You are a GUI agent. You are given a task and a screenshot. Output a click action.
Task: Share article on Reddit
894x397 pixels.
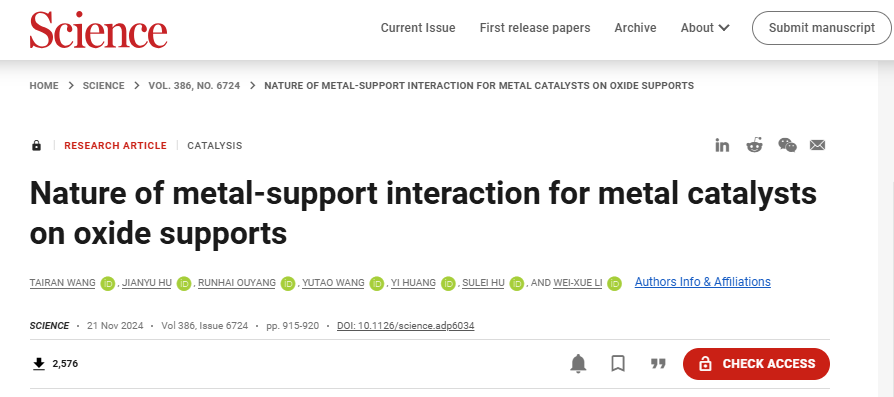pyautogui.click(x=754, y=145)
